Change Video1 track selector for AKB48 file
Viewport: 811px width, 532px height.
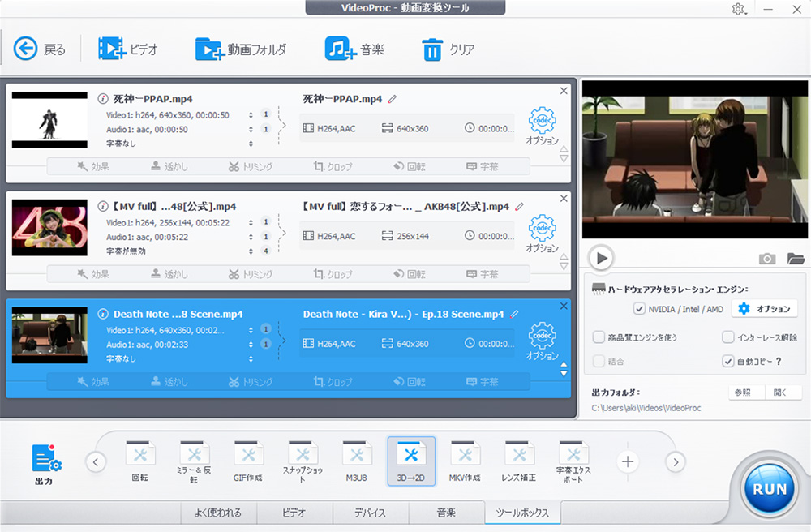(x=251, y=222)
